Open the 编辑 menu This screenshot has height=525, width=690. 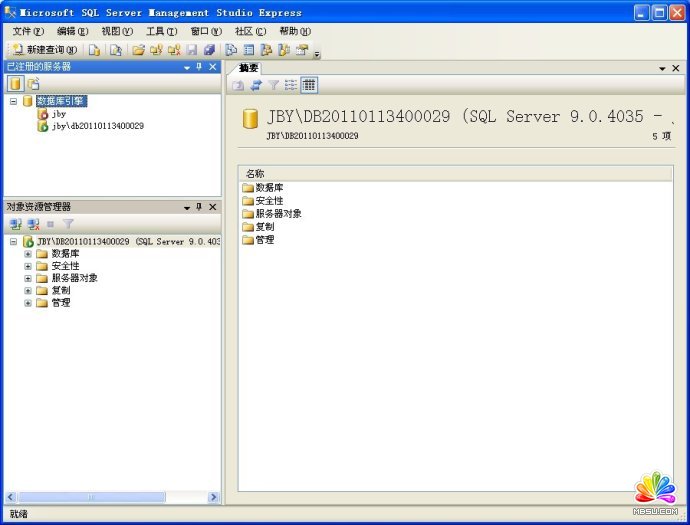73,31
